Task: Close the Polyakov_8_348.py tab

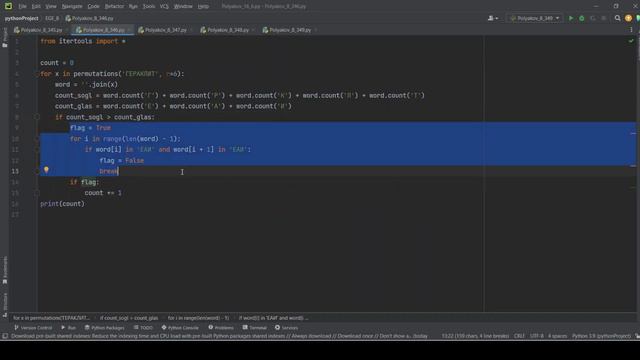Action: (x=253, y=30)
